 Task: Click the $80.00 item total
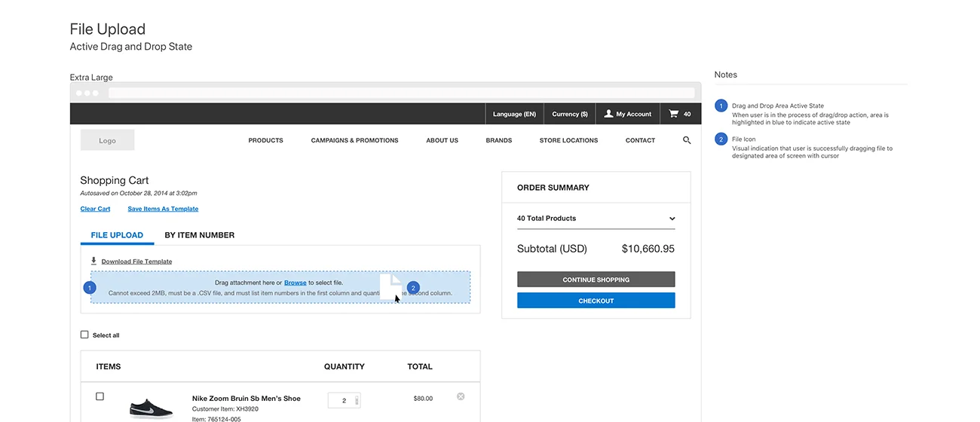(x=423, y=398)
